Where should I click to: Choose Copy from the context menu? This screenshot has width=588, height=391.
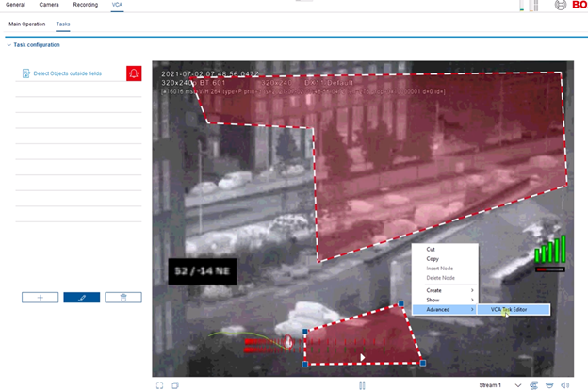(x=433, y=258)
